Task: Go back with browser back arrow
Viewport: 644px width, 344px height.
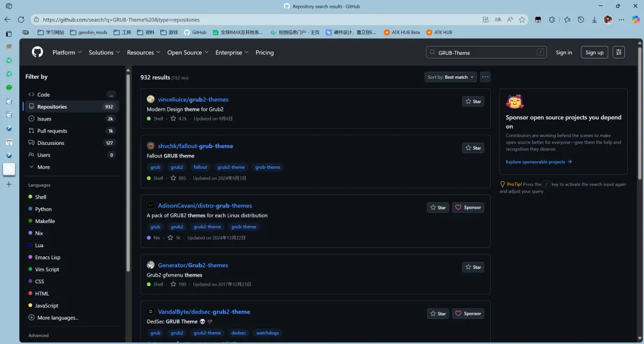Action: [7, 19]
